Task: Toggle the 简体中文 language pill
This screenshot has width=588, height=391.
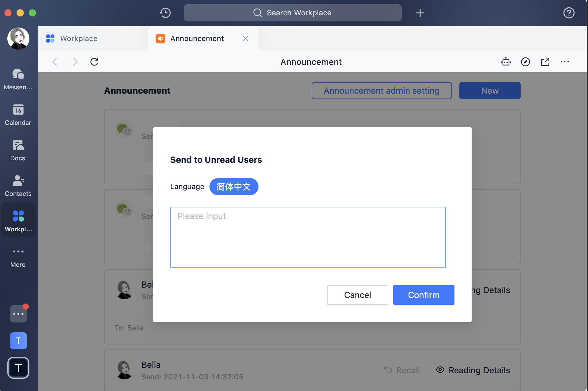Action: coord(234,186)
